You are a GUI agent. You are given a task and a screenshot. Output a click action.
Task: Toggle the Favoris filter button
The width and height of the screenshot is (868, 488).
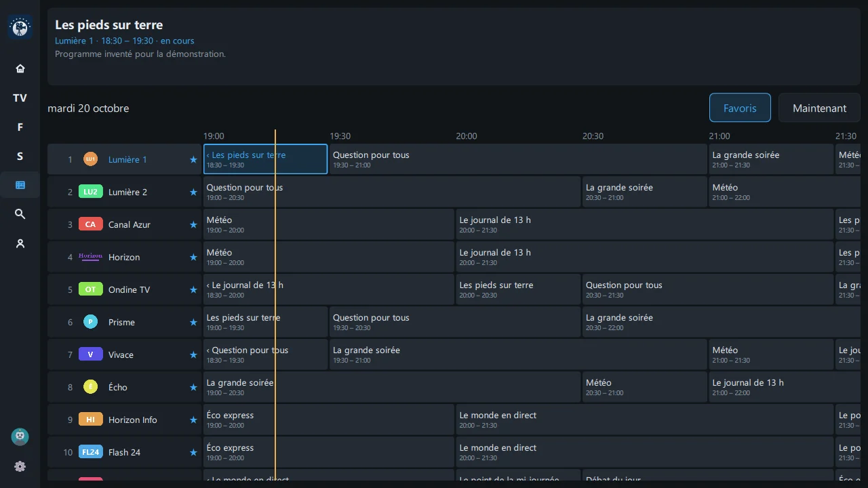(x=740, y=108)
